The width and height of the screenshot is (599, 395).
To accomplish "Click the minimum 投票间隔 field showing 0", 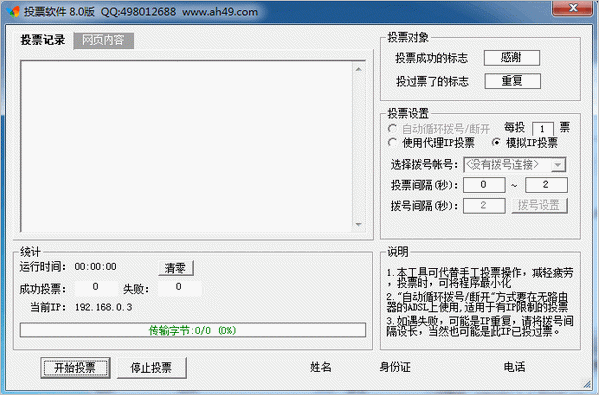I will 484,185.
